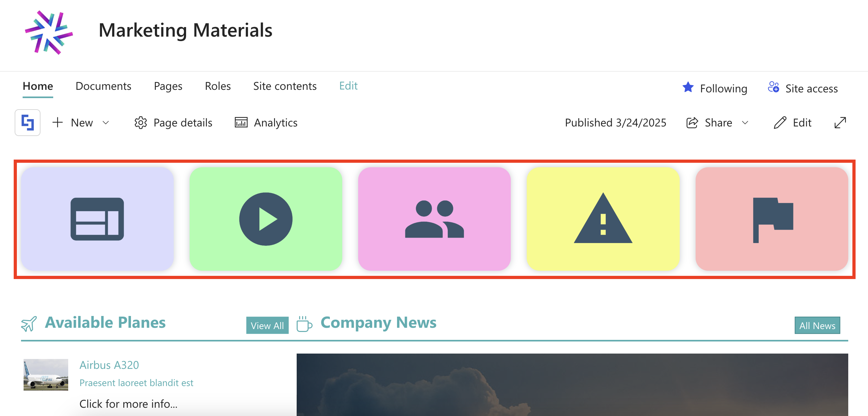Toggle the Following star
Viewport: 868px width, 416px height.
point(688,88)
